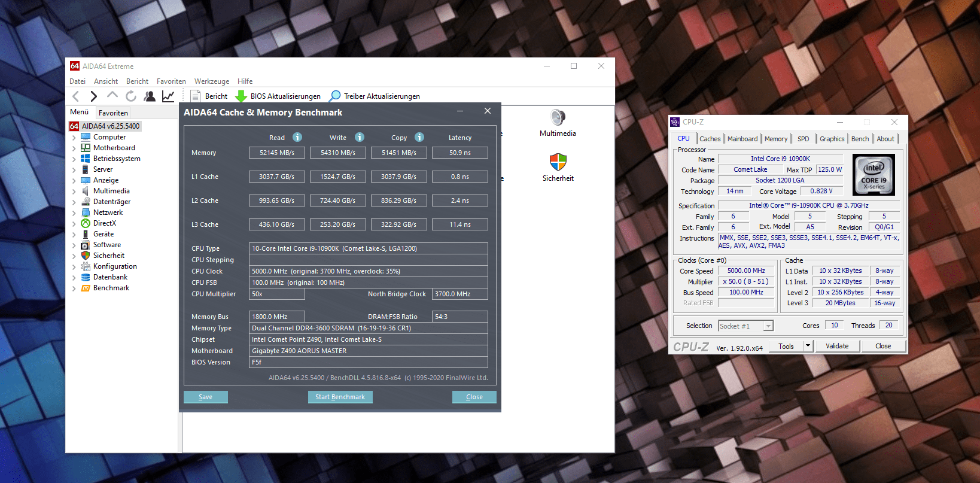Expand the Sicherheit tree node
The image size is (980, 483).
pos(74,256)
